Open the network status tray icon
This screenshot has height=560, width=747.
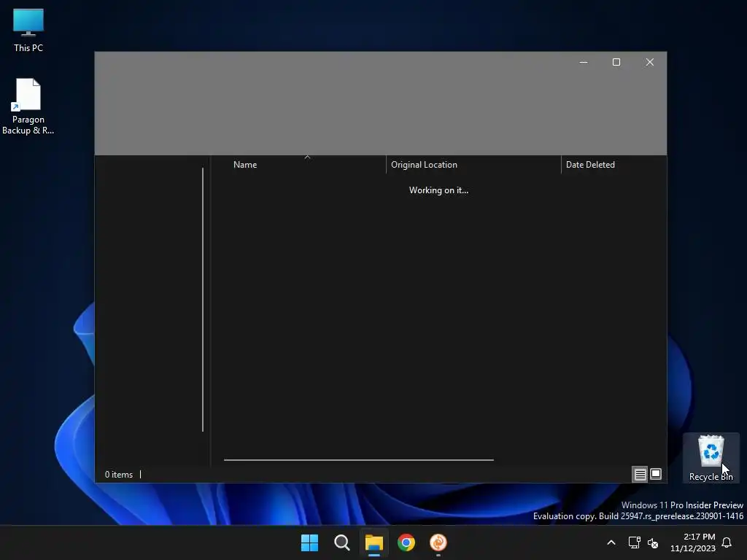coord(634,542)
